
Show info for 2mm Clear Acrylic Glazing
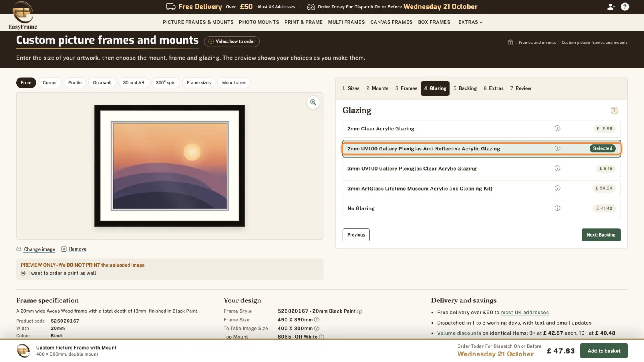click(557, 128)
